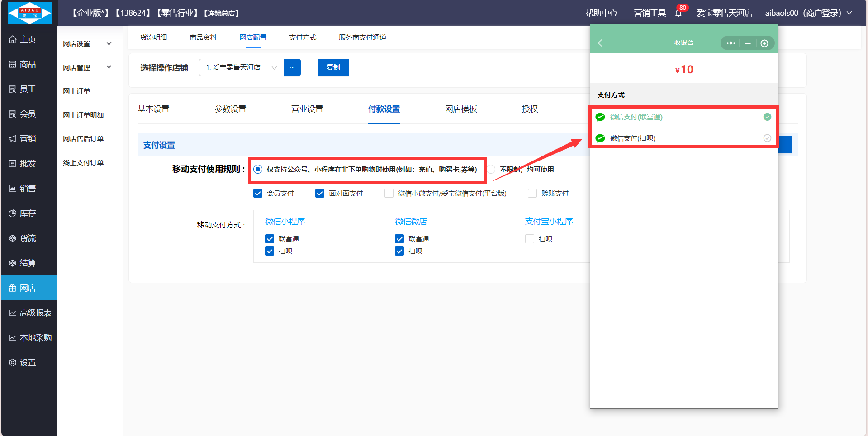The width and height of the screenshot is (868, 436).
Task: Switch to the 参数设置 tab
Action: [x=230, y=109]
